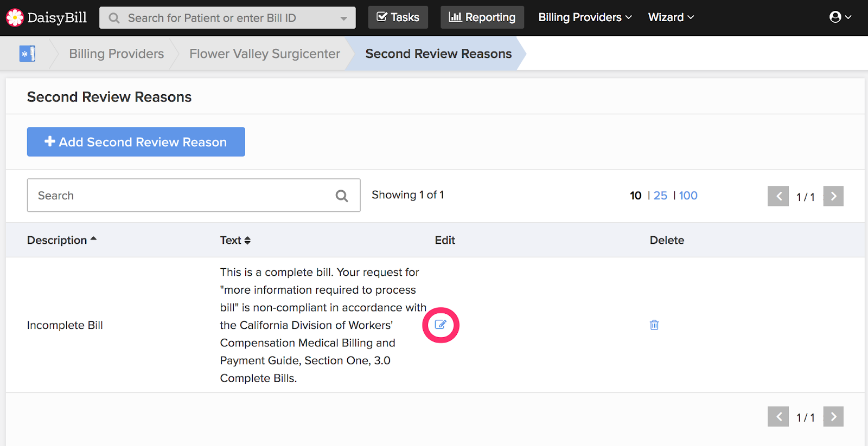This screenshot has height=446, width=868.
Task: Click the Second Review Reasons page heading
Action: pos(109,97)
